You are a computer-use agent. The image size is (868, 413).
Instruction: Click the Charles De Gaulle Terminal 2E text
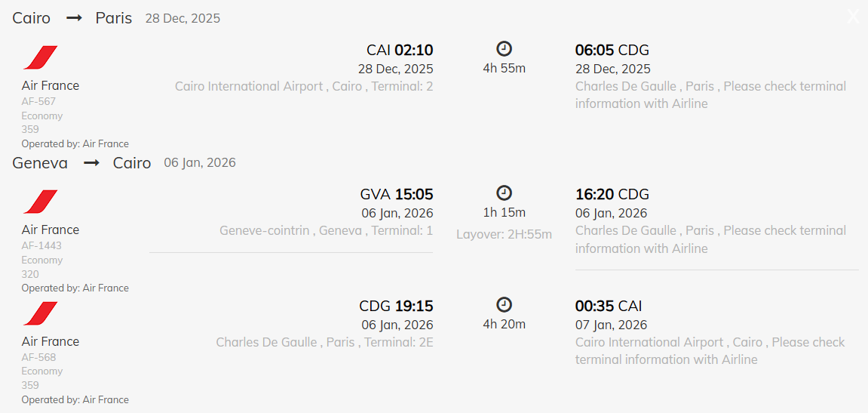pyautogui.click(x=324, y=342)
